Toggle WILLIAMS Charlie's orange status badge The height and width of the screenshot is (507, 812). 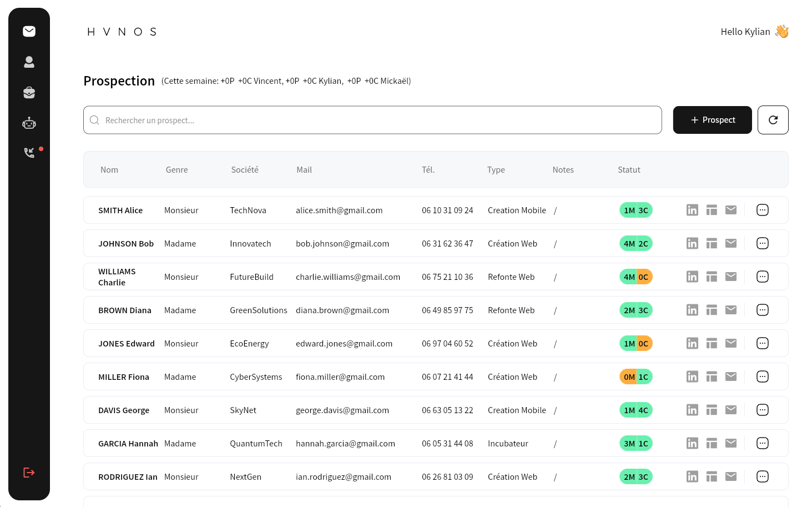(x=643, y=277)
